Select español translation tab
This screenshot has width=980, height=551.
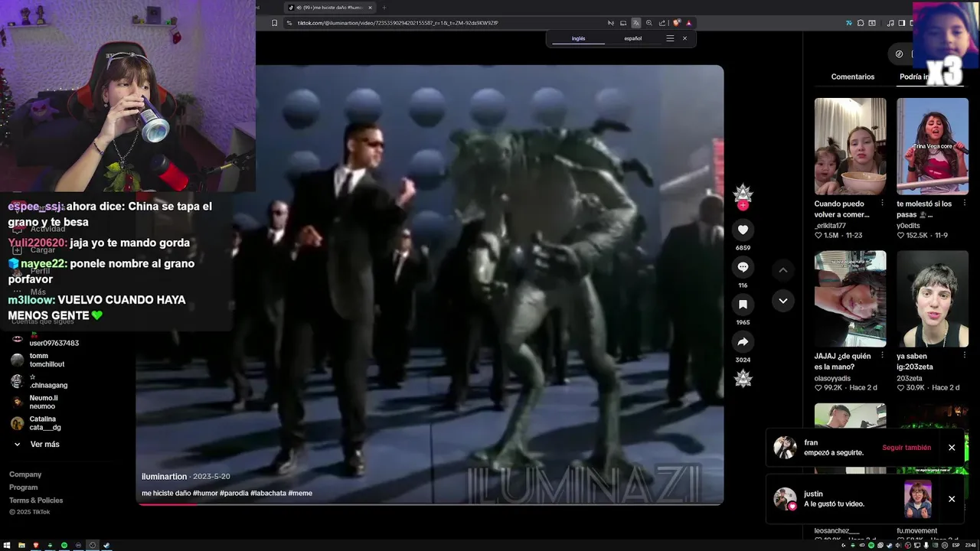click(633, 38)
